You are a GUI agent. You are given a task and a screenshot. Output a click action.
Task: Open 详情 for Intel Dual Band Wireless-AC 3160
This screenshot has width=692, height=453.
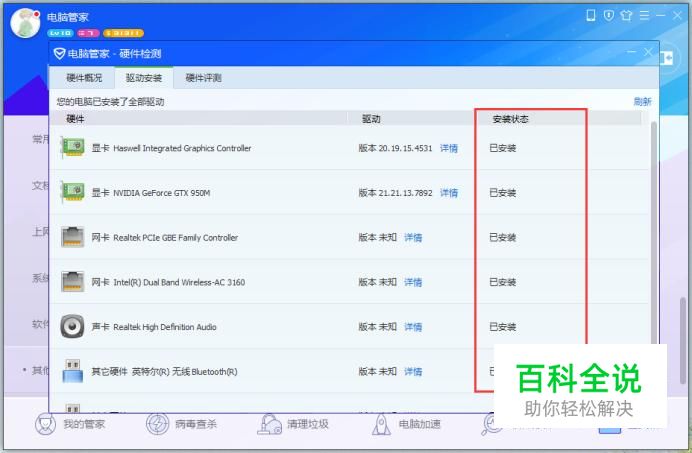pyautogui.click(x=413, y=282)
